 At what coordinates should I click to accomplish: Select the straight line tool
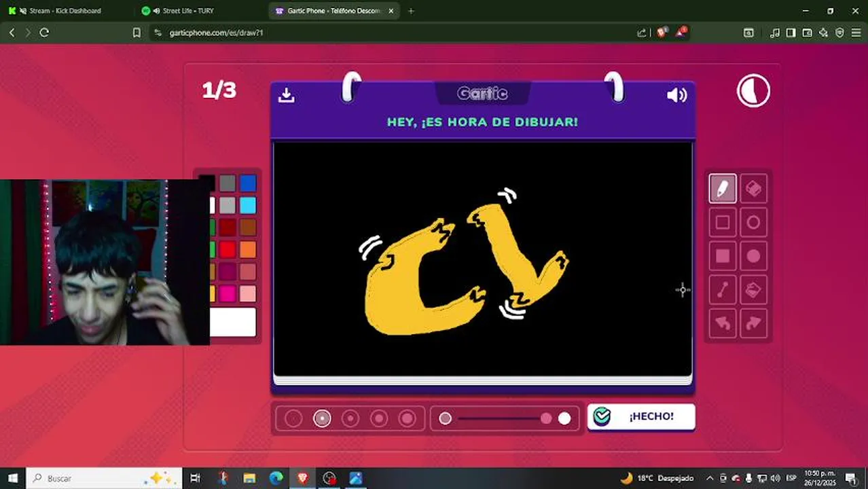pos(723,290)
